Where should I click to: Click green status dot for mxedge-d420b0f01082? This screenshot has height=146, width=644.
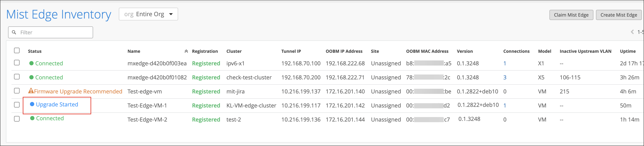click(31, 77)
